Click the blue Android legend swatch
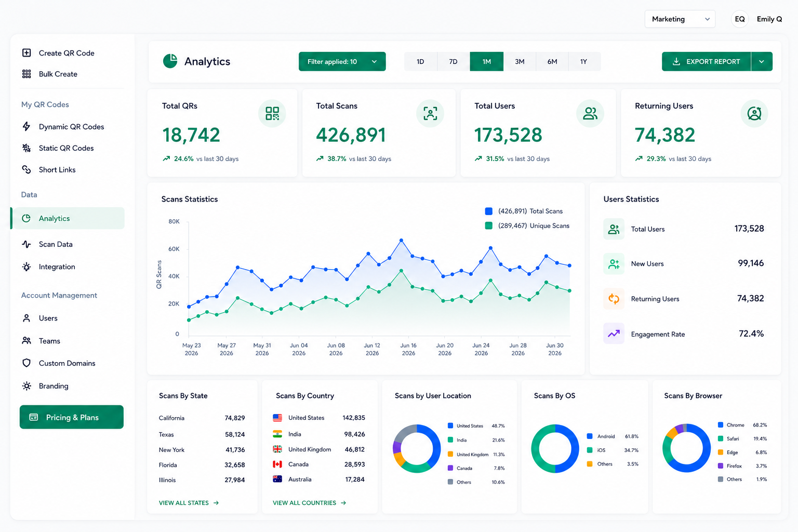Viewport: 798px width, 532px height. (x=590, y=436)
